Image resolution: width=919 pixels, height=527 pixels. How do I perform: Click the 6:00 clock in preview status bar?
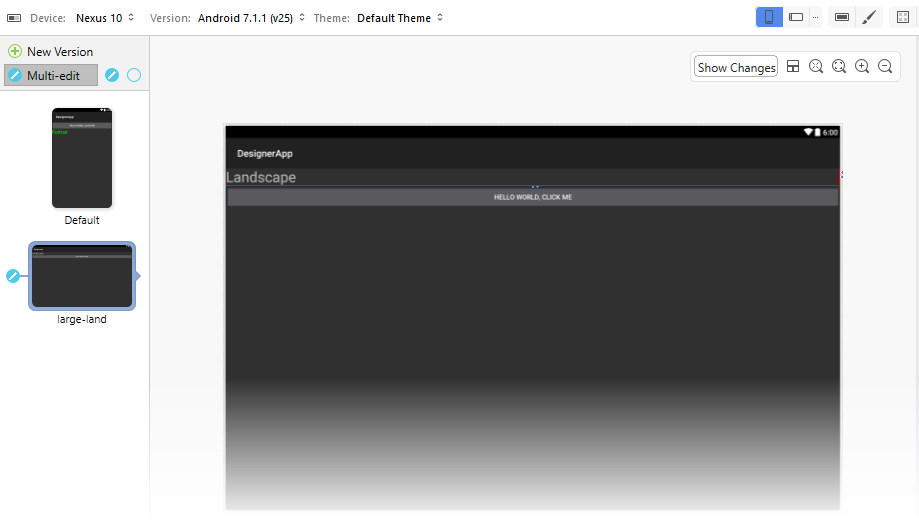pos(830,132)
